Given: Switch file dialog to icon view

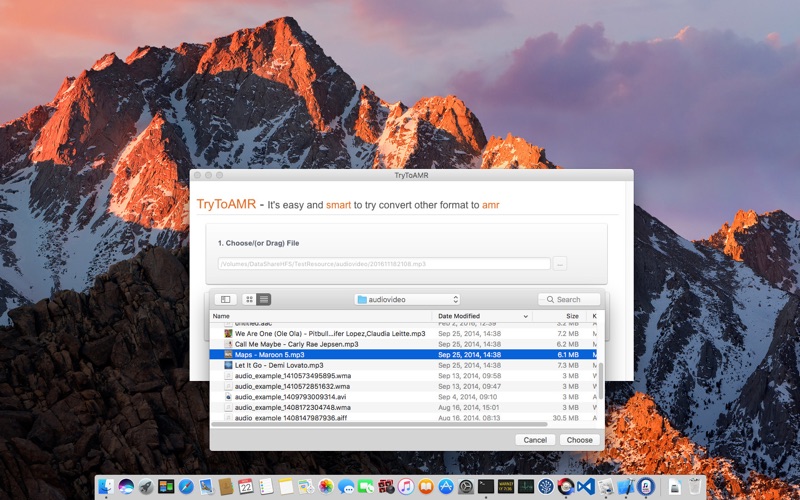Looking at the screenshot, I should 249,299.
